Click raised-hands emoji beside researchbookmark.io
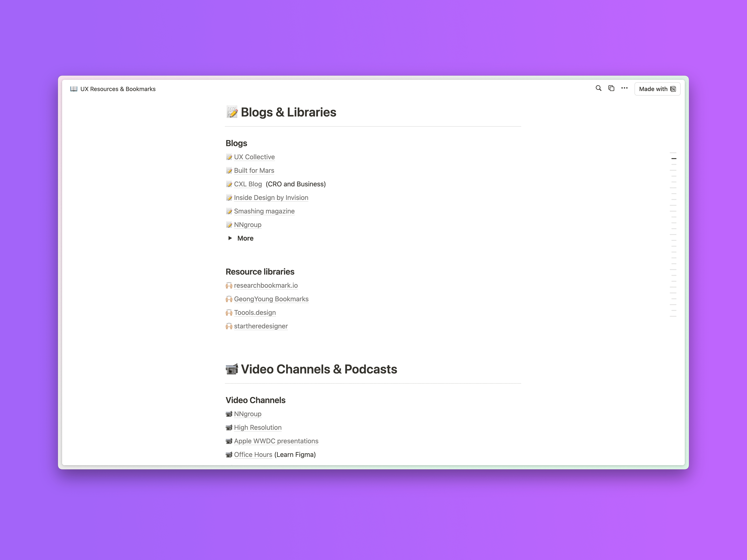Viewport: 747px width, 560px height. click(x=229, y=286)
